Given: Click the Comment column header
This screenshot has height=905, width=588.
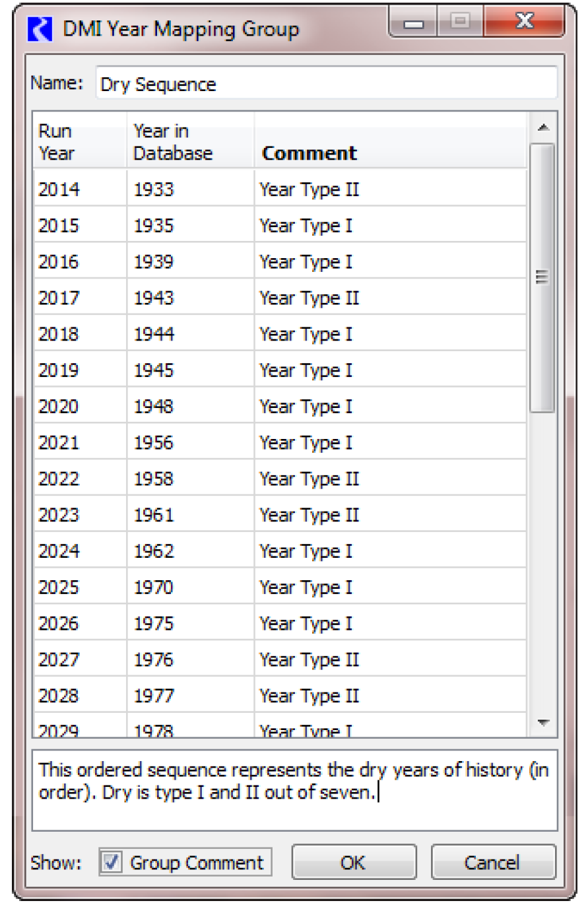Looking at the screenshot, I should pos(389,153).
